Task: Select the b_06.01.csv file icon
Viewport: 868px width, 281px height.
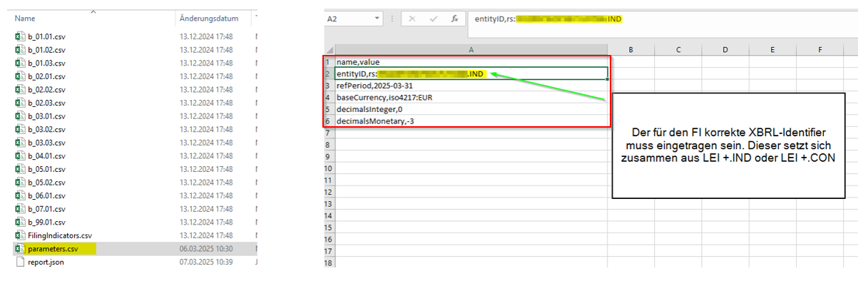Action: click(x=20, y=195)
